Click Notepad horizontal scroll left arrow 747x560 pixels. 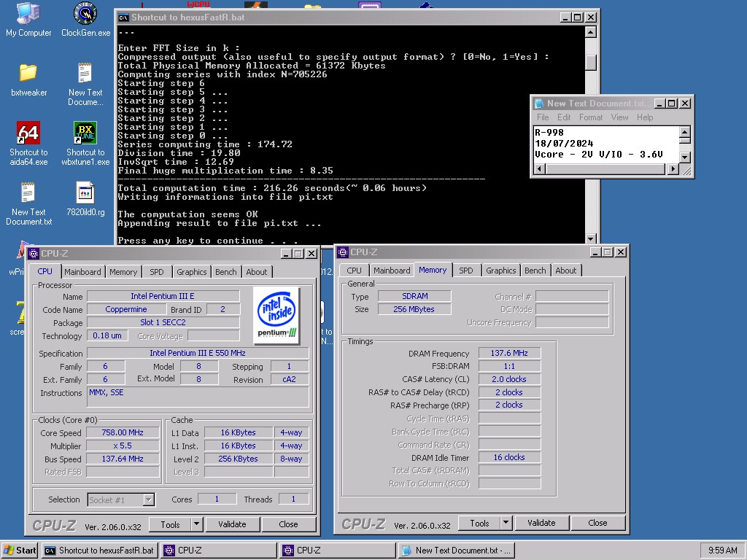click(x=539, y=168)
